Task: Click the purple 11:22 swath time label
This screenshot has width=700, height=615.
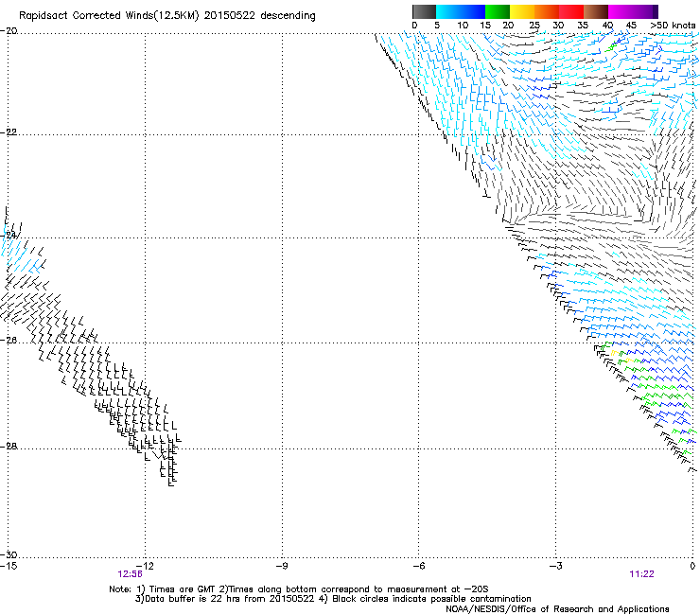Action: click(x=641, y=574)
